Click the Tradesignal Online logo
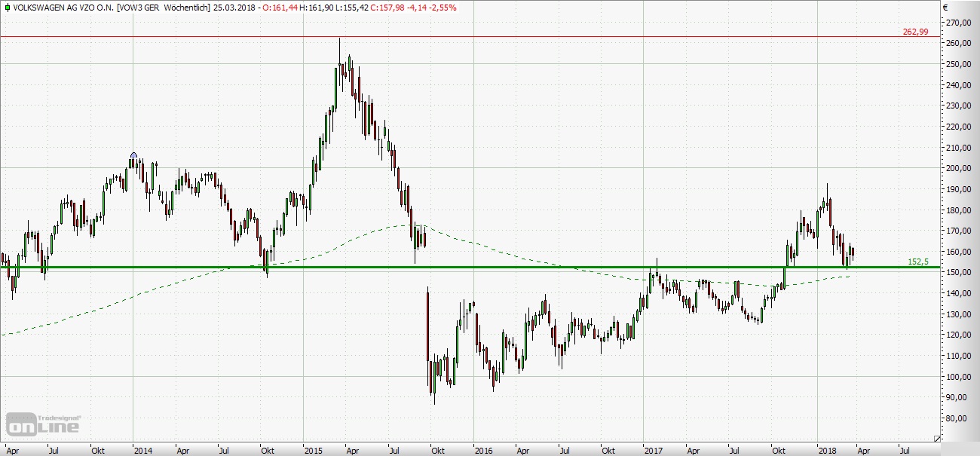 pos(44,423)
